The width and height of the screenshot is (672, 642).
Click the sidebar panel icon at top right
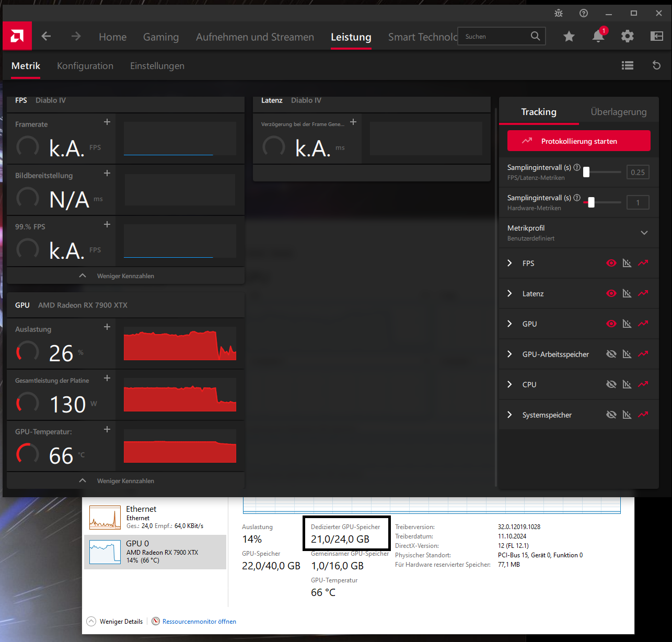[657, 36]
